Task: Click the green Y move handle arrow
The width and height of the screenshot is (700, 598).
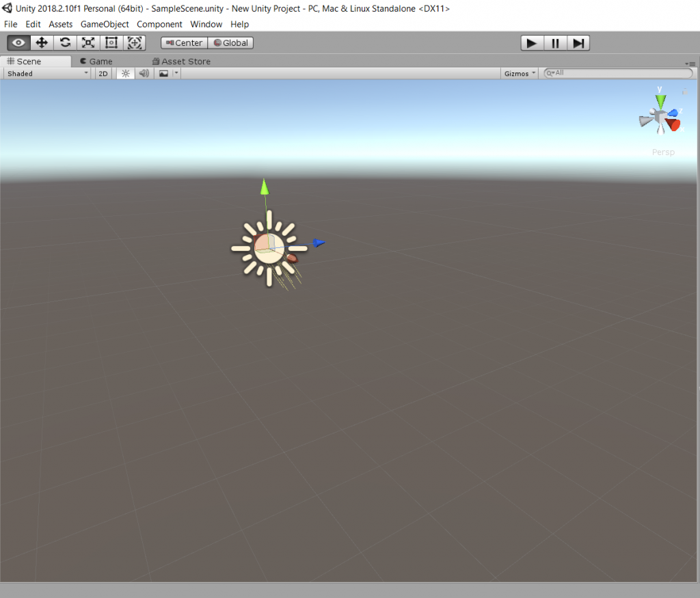Action: point(265,187)
